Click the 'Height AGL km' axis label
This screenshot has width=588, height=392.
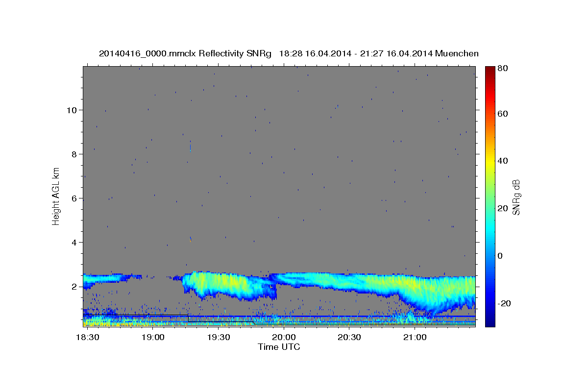[56, 196]
